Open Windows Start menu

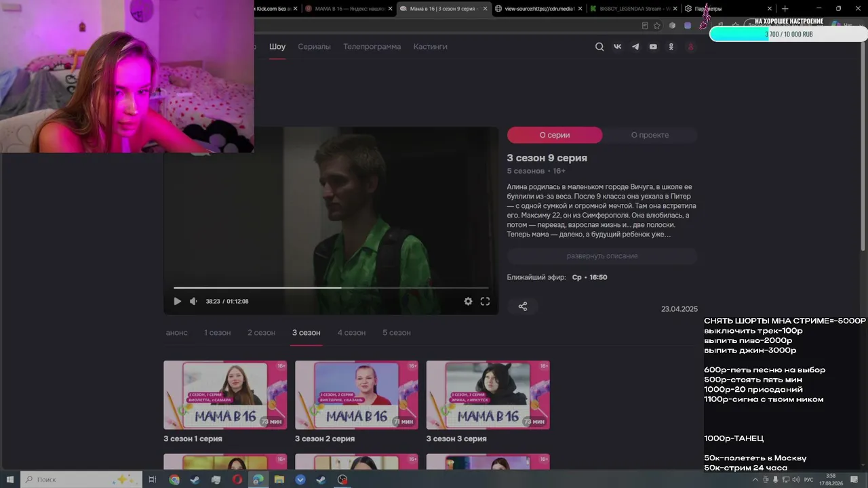pyautogui.click(x=10, y=479)
